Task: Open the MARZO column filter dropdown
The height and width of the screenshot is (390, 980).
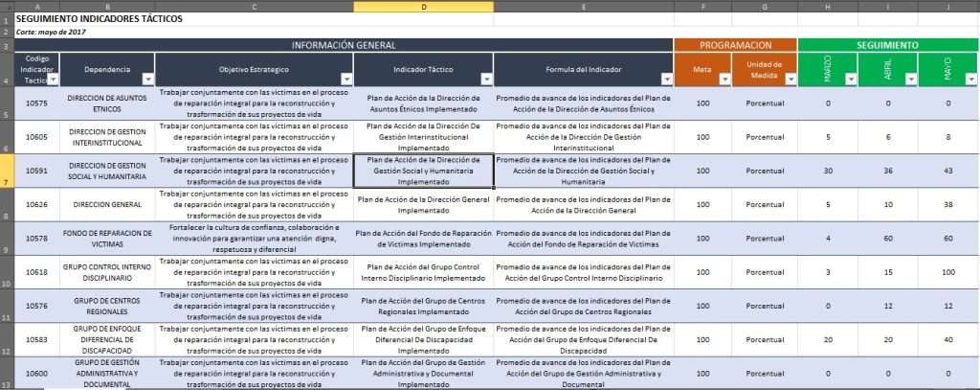Action: tap(852, 80)
